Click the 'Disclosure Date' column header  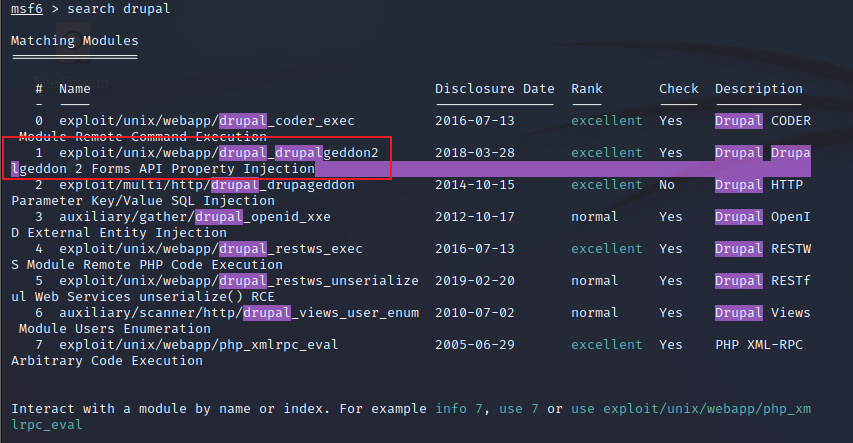pyautogui.click(x=495, y=89)
